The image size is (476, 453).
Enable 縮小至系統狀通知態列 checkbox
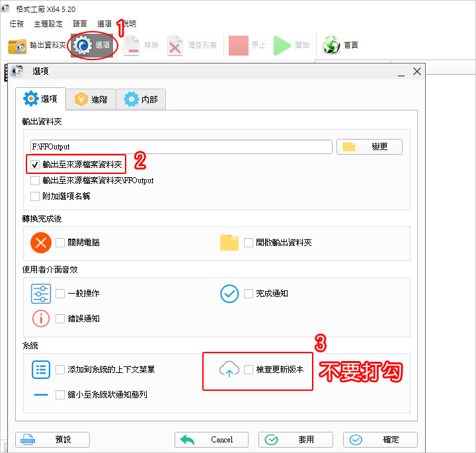[60, 395]
